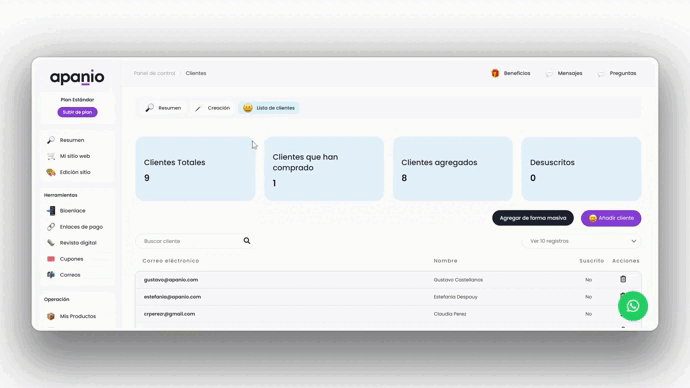Open Mensajes in the top bar
The image size is (690, 388).
(x=564, y=73)
